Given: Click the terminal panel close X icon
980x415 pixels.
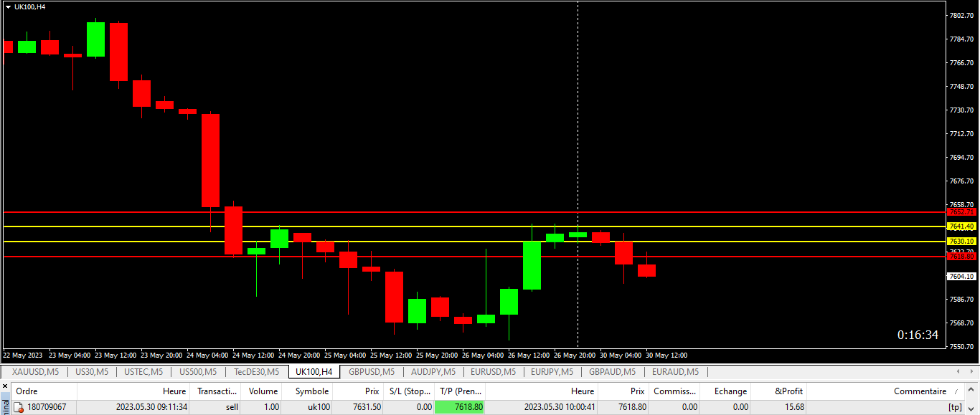Looking at the screenshot, I should [4, 386].
